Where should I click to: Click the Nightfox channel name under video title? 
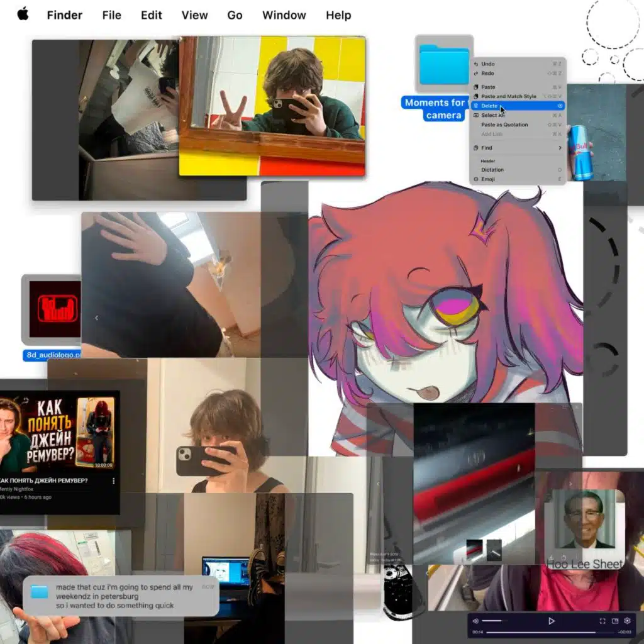[x=17, y=489]
